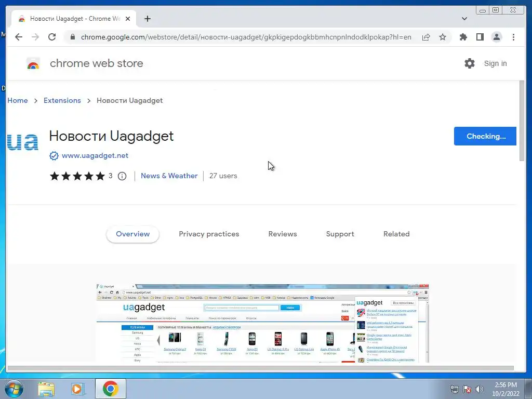This screenshot has height=399, width=532.
Task: Click the rating count 3
Action: [110, 176]
